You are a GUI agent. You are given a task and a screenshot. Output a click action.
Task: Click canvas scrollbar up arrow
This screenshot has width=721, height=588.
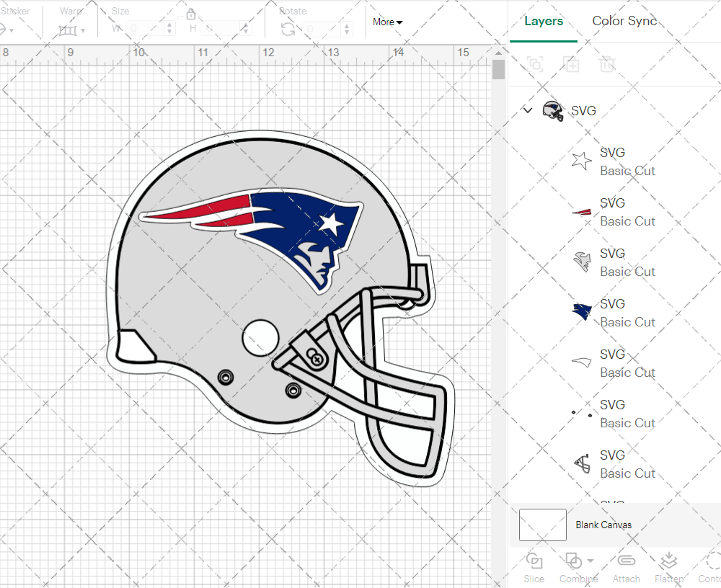click(498, 53)
